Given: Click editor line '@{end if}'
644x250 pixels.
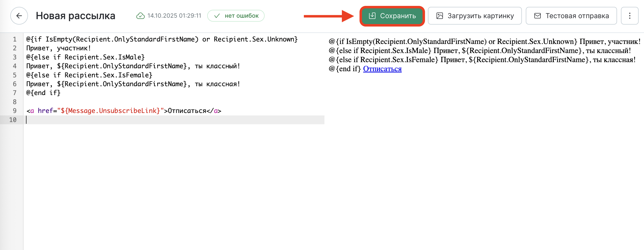Looking at the screenshot, I should coord(43,93).
